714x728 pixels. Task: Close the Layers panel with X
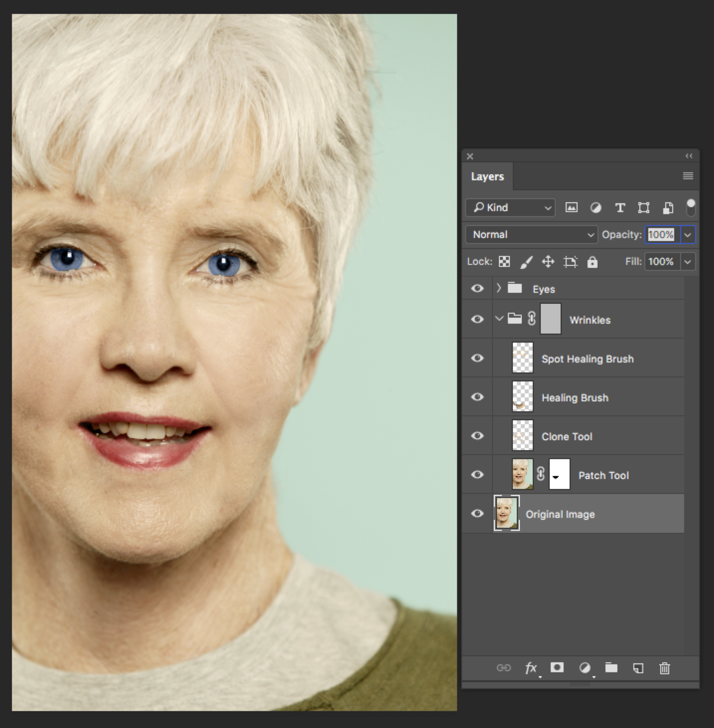tap(470, 156)
